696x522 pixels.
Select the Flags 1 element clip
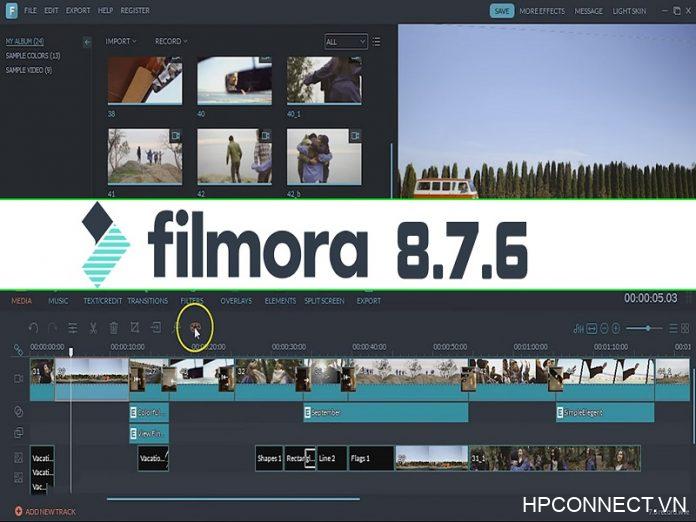(372, 458)
